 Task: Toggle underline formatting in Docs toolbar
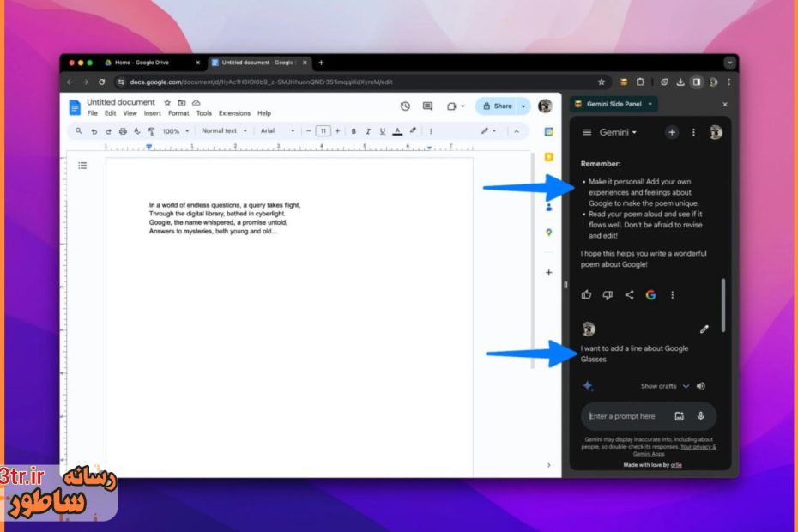382,131
